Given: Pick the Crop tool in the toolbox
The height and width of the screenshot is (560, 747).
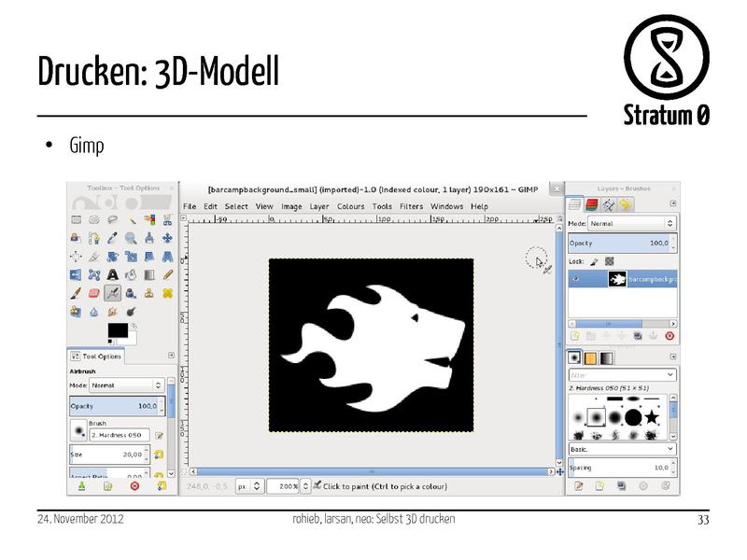Looking at the screenshot, I should click(92, 256).
